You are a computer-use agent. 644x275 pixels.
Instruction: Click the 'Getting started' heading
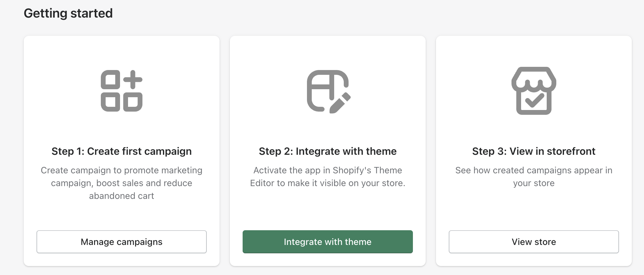click(x=68, y=13)
